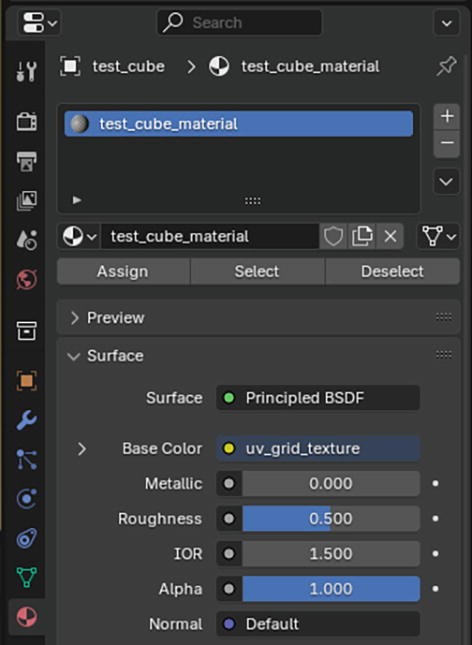
Task: Open the Object Data mesh tab
Action: pyautogui.click(x=26, y=577)
